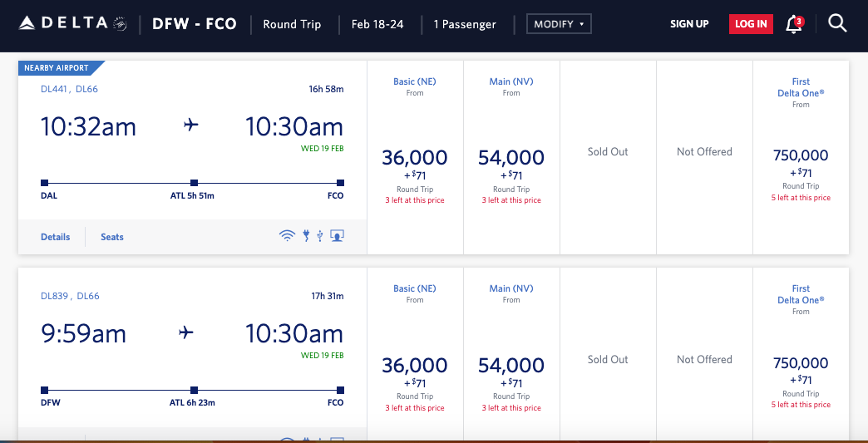868x443 pixels.
Task: Open notifications bell icon
Action: coord(794,24)
